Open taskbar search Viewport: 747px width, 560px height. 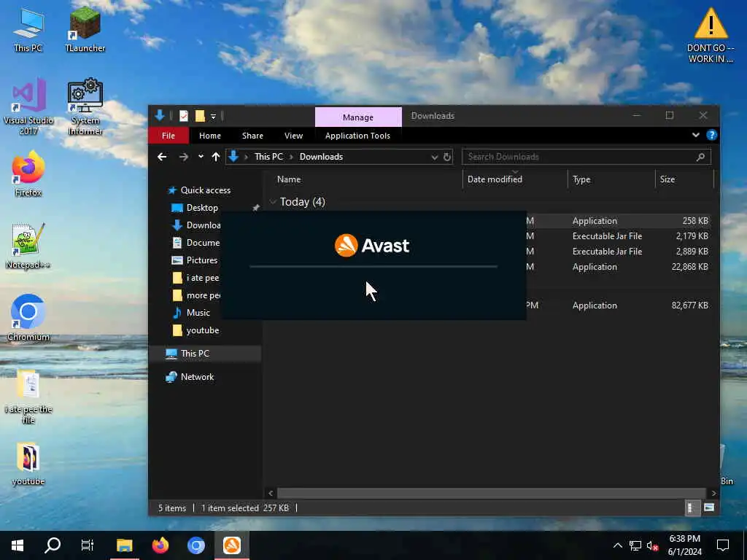53,545
